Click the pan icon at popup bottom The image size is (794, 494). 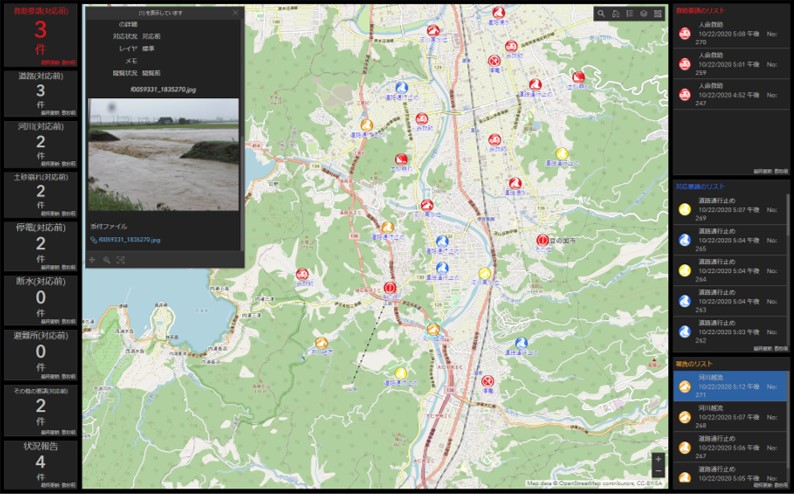point(93,260)
